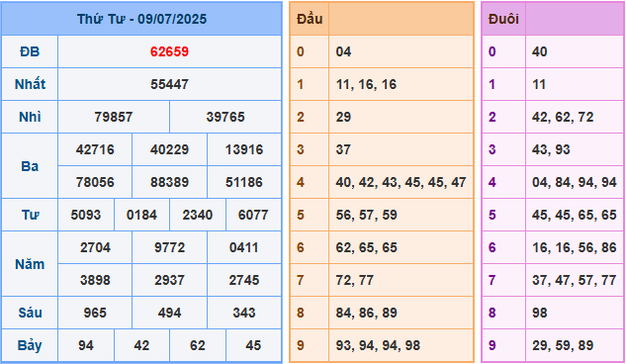The image size is (626, 364).
Task: Click second prize number 79857
Action: tap(114, 117)
